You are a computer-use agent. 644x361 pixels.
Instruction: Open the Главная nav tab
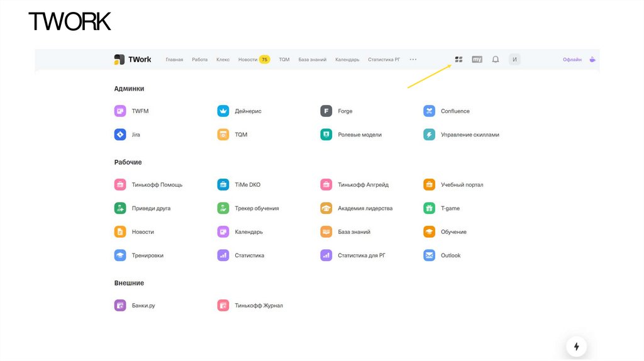pyautogui.click(x=175, y=60)
